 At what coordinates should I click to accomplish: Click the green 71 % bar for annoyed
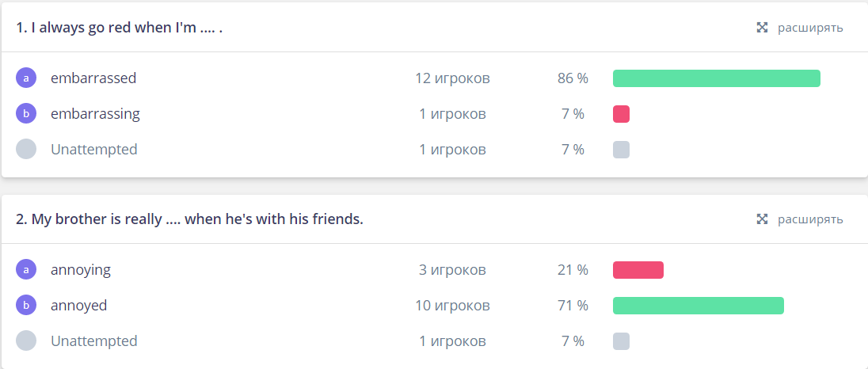pyautogui.click(x=698, y=306)
